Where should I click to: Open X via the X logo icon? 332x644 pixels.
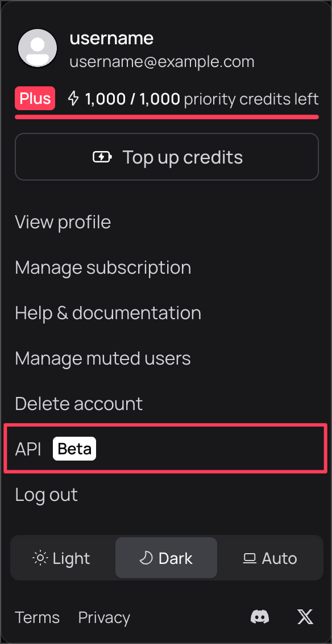305,617
